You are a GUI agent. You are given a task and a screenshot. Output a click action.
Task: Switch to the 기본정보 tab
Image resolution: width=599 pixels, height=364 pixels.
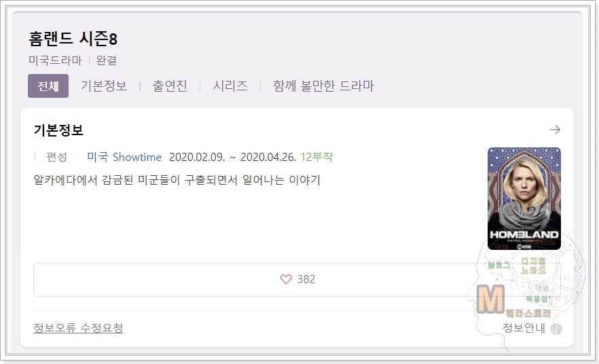click(103, 86)
